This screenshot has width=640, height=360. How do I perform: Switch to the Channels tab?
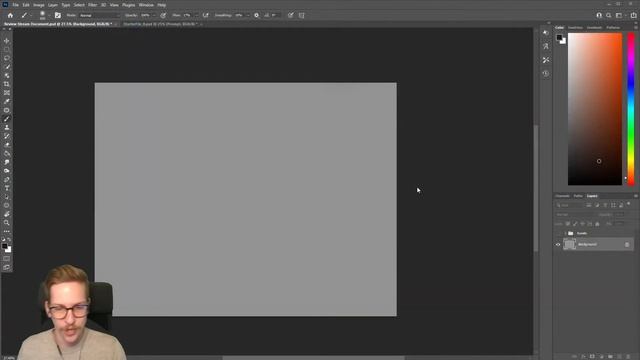[562, 196]
